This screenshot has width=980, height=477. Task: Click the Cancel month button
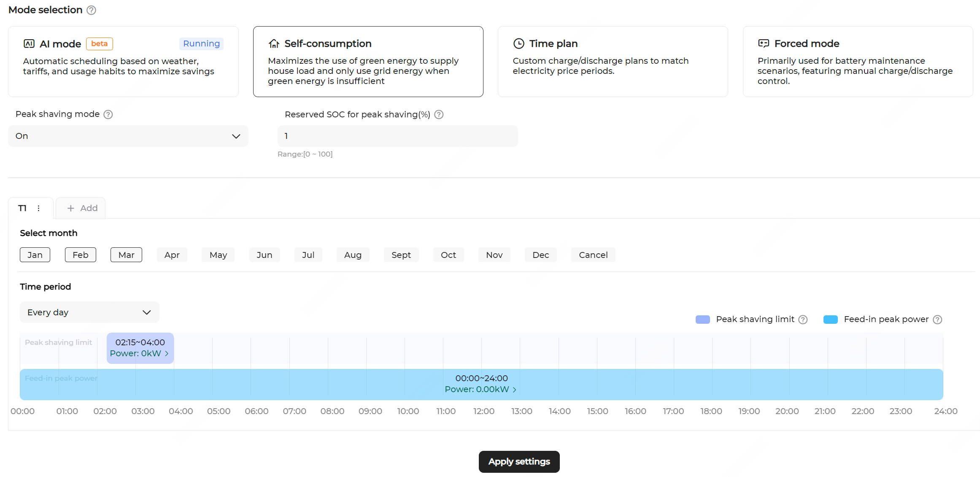click(x=593, y=255)
